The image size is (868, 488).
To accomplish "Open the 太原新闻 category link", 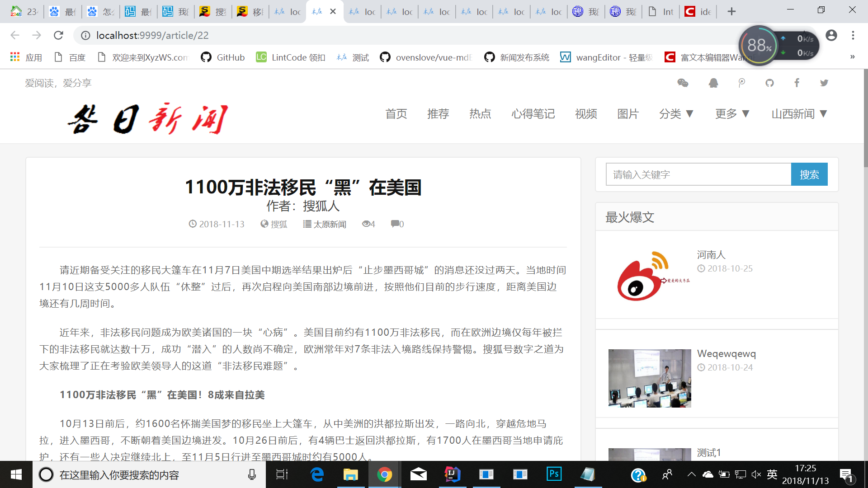I will tap(330, 224).
